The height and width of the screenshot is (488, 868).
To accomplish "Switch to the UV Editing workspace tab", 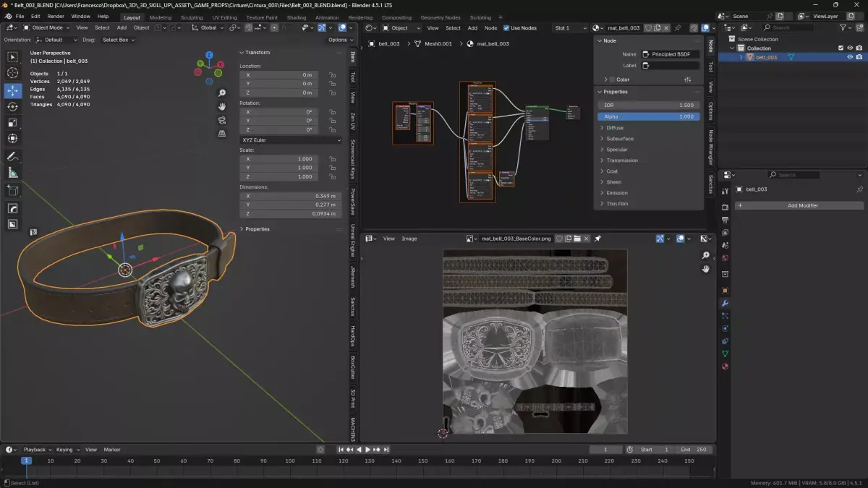I will point(224,17).
